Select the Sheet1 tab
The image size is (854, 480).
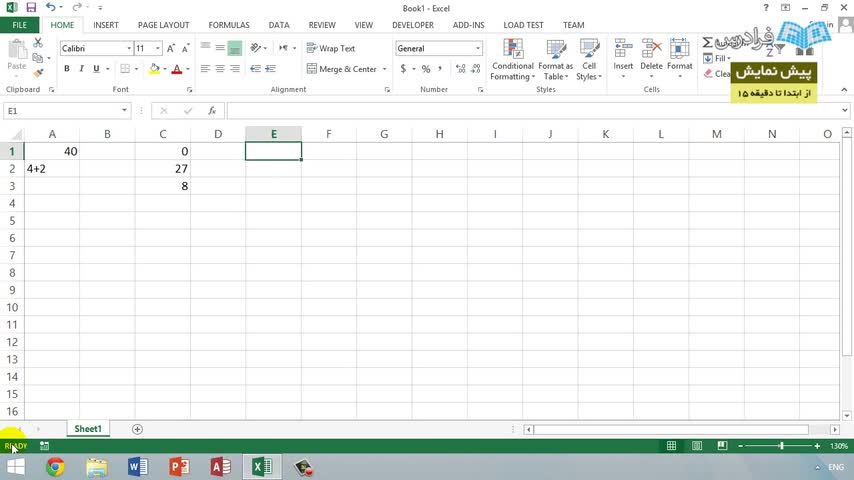point(88,429)
